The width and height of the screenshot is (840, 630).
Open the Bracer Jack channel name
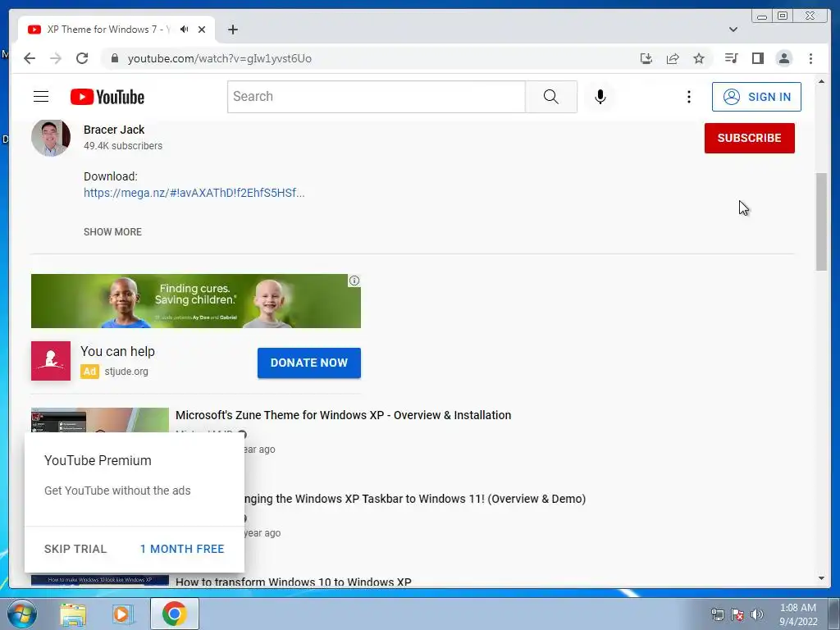tap(114, 130)
